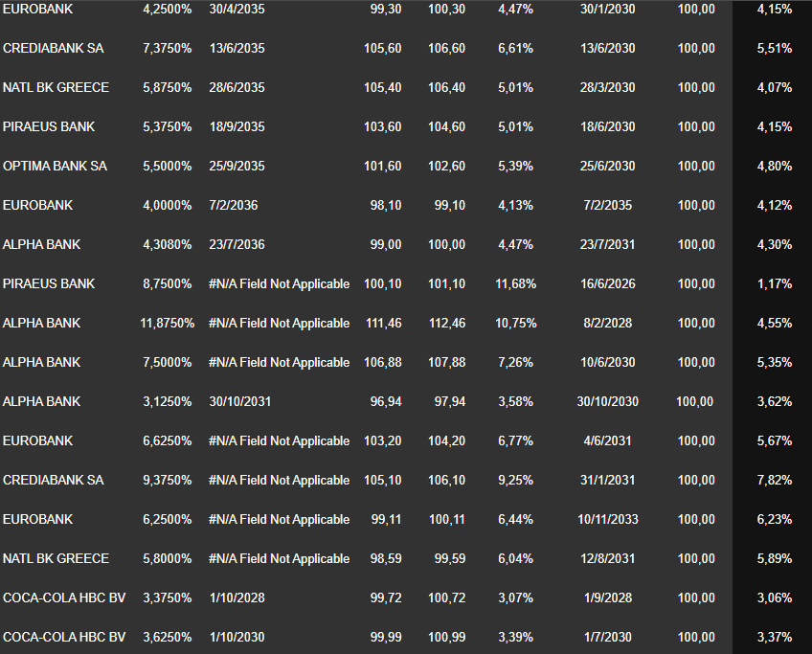
Task: Select the 30/10/2031 maturity date cell
Action: click(239, 402)
